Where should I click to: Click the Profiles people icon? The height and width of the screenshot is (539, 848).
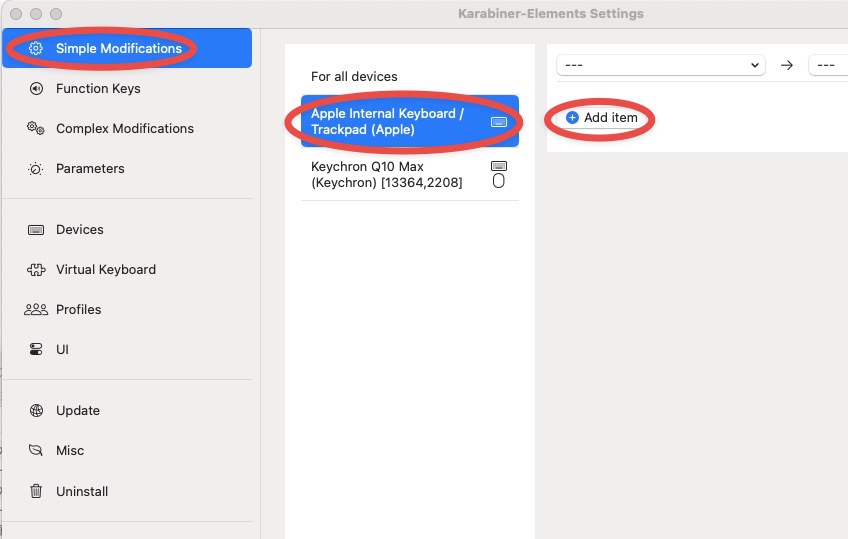[x=36, y=310]
